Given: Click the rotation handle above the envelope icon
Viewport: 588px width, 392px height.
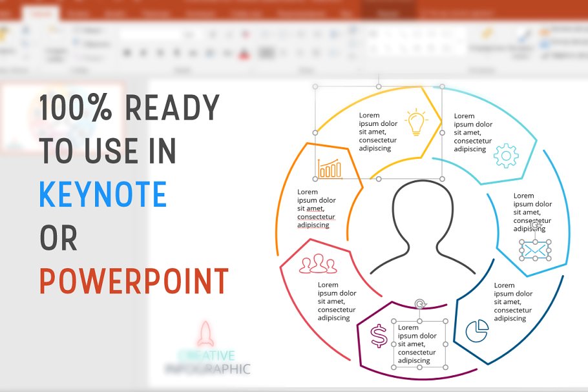Looking at the screenshot, I should click(x=534, y=224).
